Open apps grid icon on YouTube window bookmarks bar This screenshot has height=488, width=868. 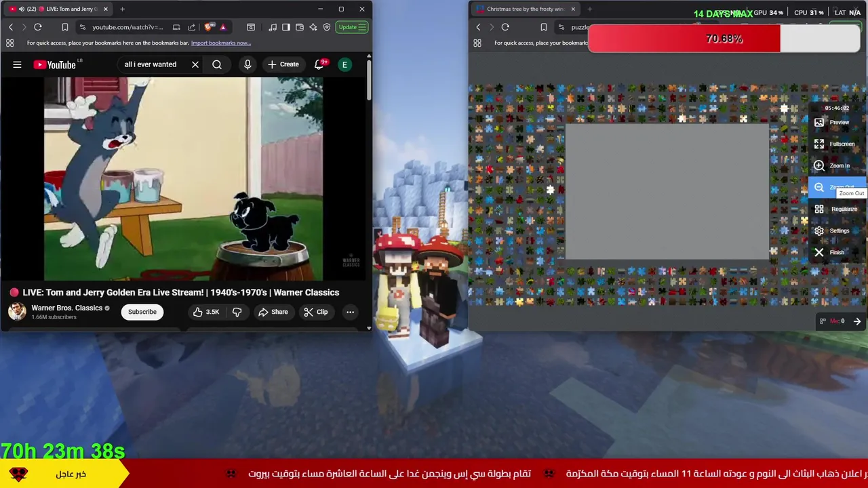pyautogui.click(x=9, y=43)
